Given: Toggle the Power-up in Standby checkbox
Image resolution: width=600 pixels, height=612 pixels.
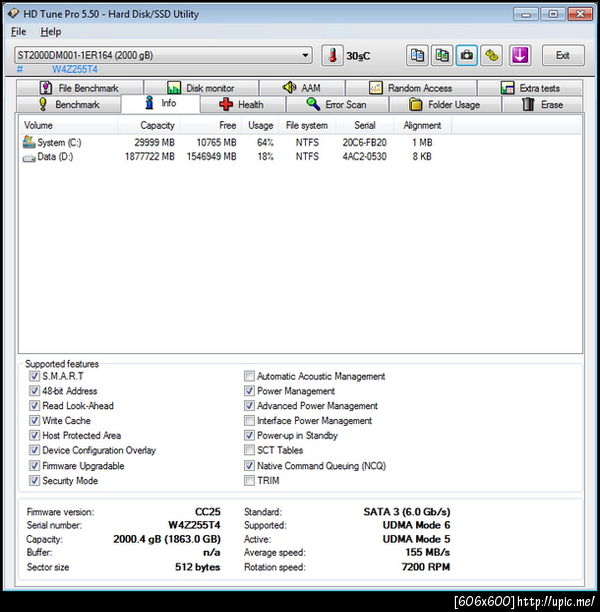Looking at the screenshot, I should tap(249, 435).
